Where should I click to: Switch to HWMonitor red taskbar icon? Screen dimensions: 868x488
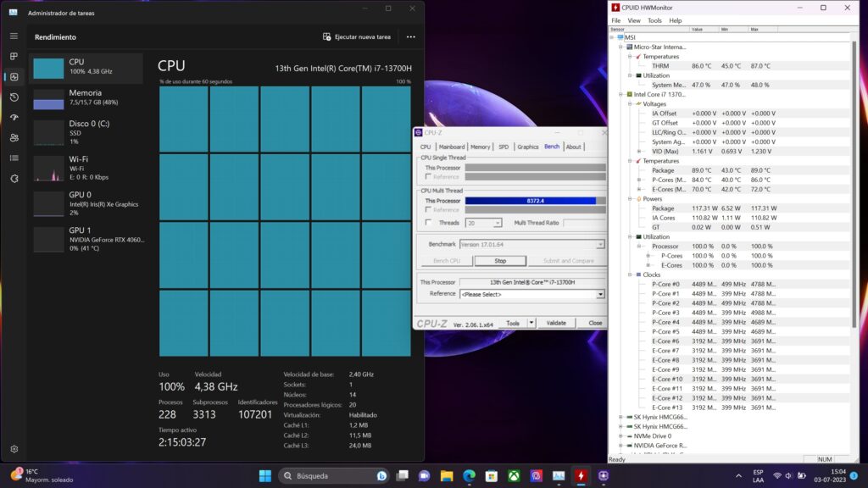(581, 476)
